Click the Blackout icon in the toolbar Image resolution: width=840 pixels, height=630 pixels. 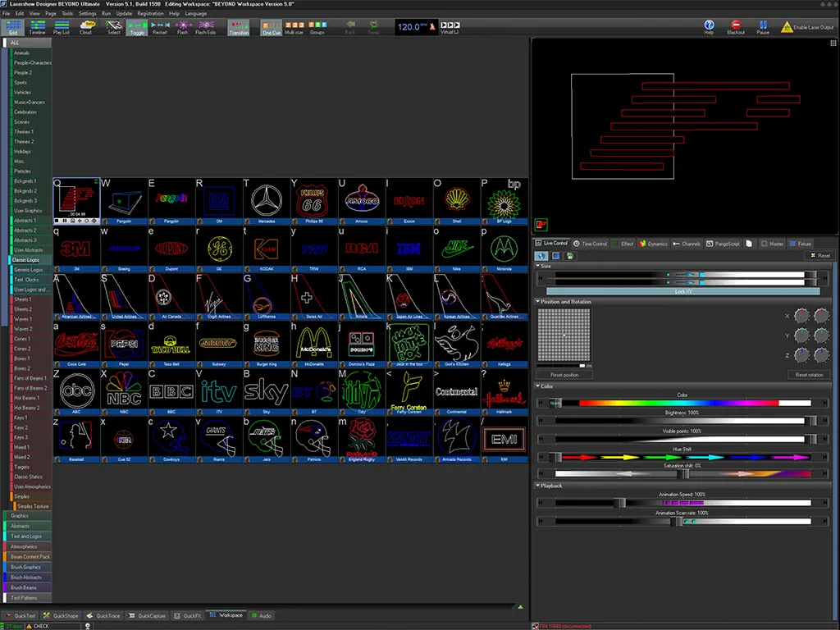click(x=736, y=25)
